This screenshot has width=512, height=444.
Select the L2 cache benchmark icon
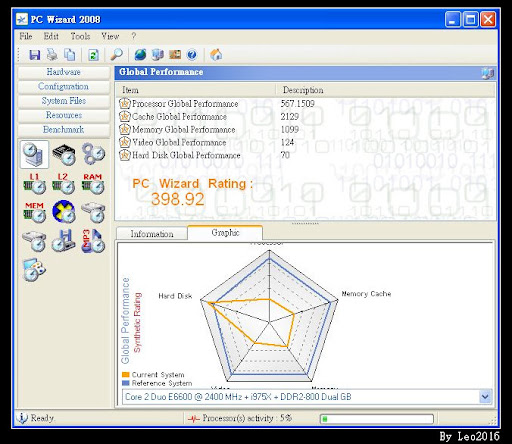tap(63, 184)
